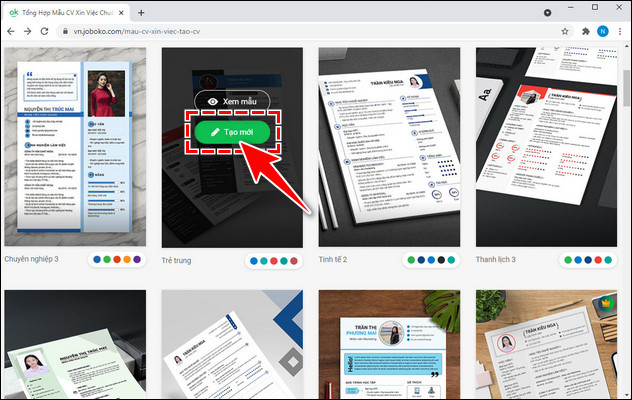Select the Tổng Hợp Mẫu CV browser tab
The width and height of the screenshot is (632, 400).
coord(65,12)
